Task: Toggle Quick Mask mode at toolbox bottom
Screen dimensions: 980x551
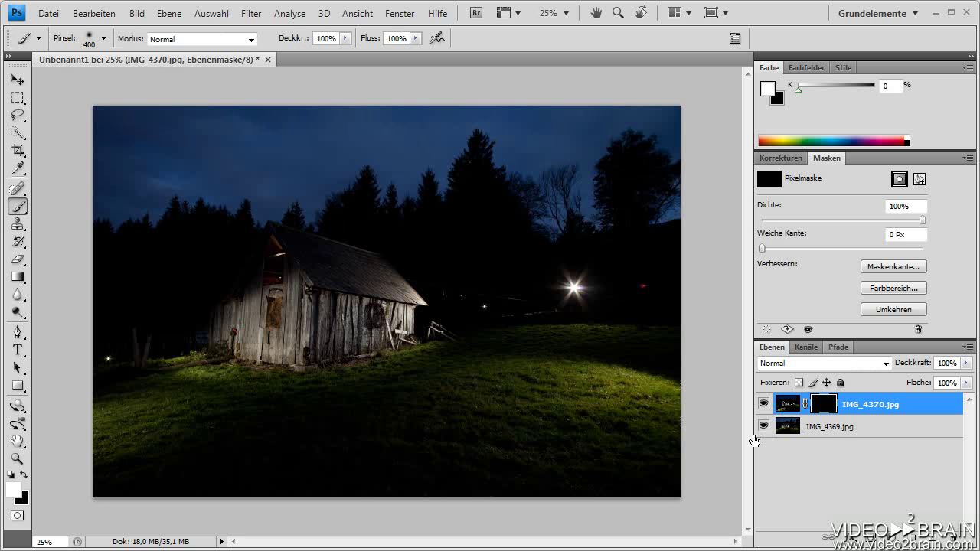Action: pos(17,516)
